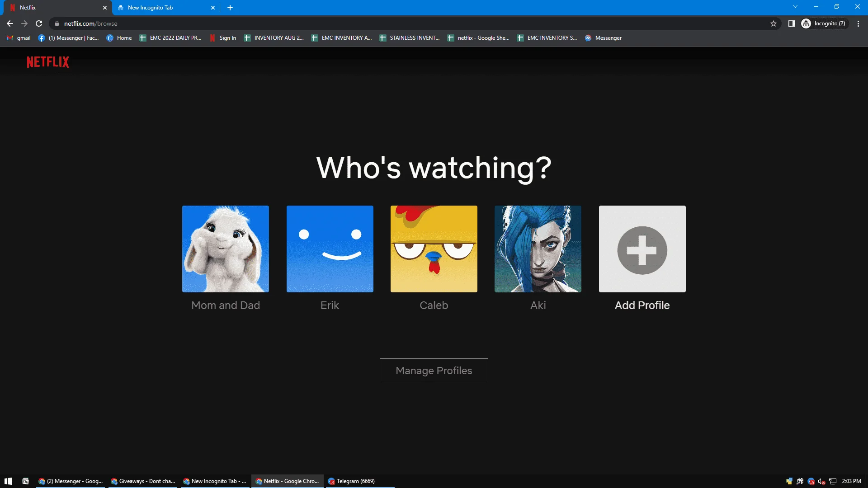Open the EMC INVENTORY A bookmark

point(342,38)
